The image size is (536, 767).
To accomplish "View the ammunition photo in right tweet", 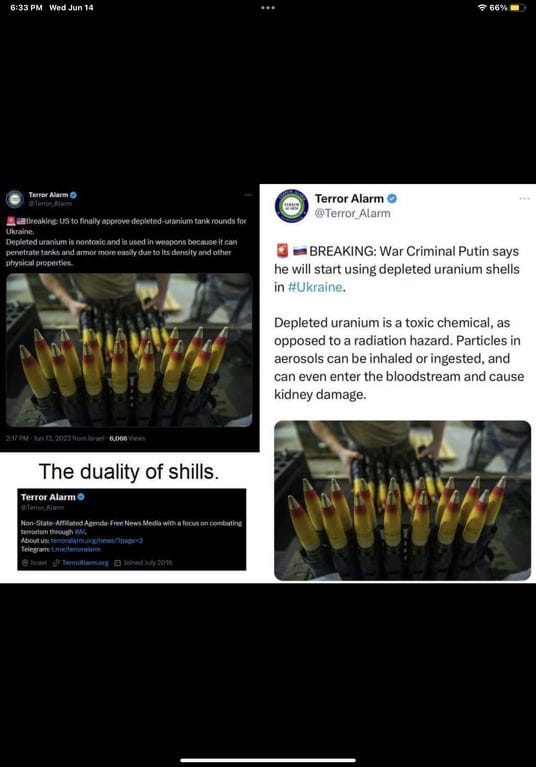I will pos(402,500).
